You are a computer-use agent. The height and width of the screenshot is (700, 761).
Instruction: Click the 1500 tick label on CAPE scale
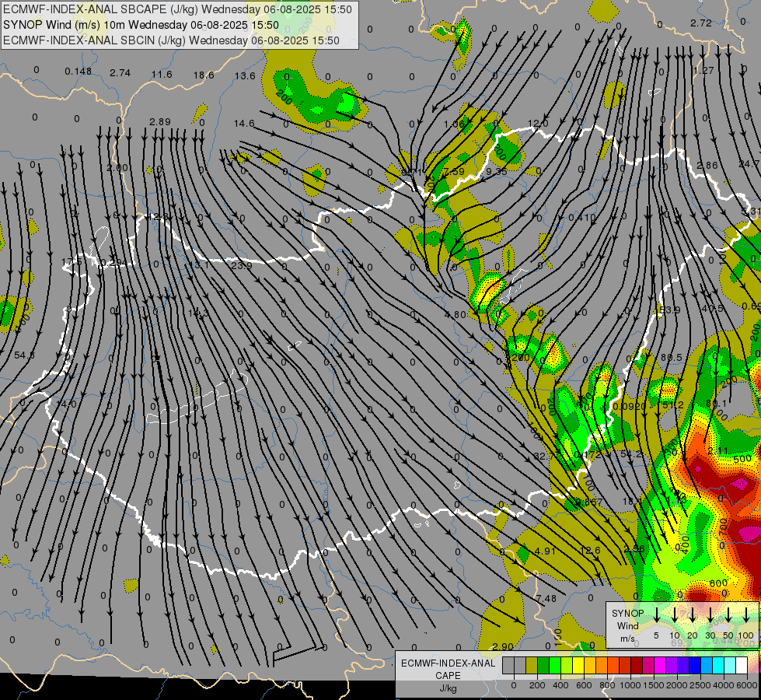[x=654, y=685]
